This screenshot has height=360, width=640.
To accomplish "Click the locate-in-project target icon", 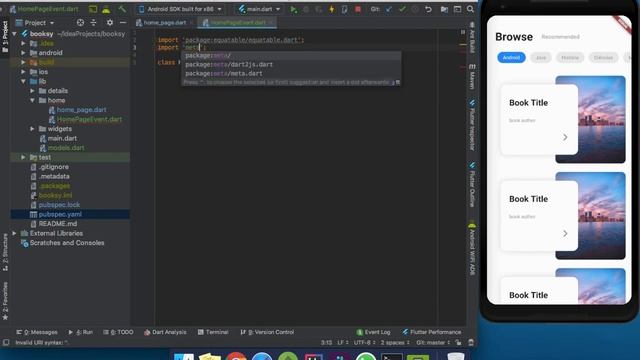I will [80, 23].
